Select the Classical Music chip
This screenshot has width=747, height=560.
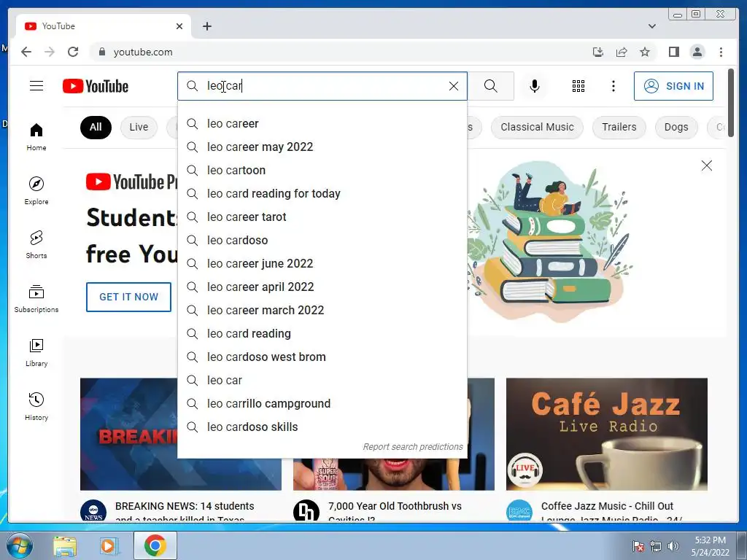[x=537, y=127]
